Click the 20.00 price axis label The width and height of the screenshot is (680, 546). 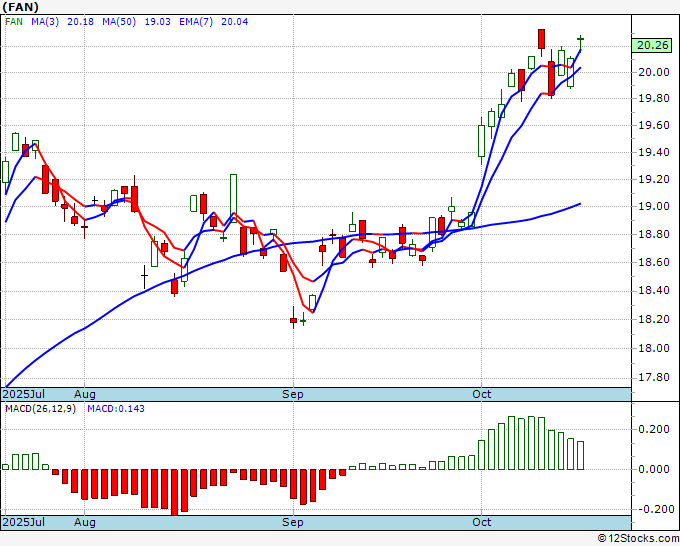(654, 72)
